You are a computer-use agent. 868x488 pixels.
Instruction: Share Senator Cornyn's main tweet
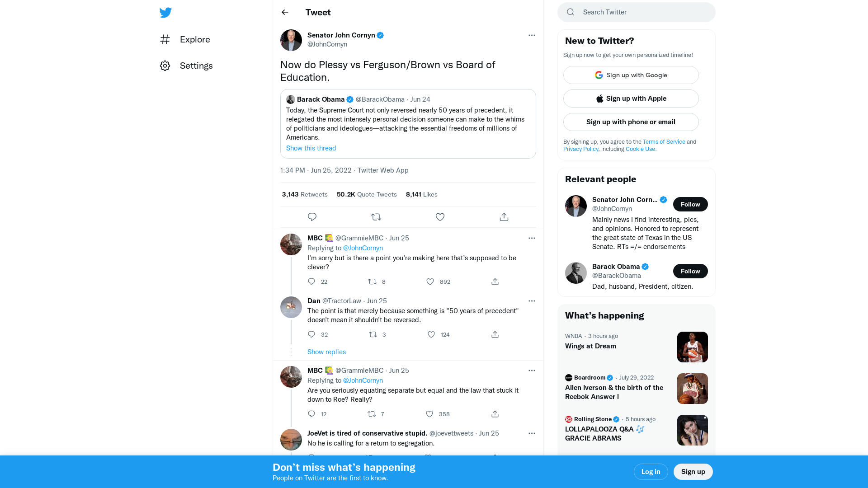point(504,217)
